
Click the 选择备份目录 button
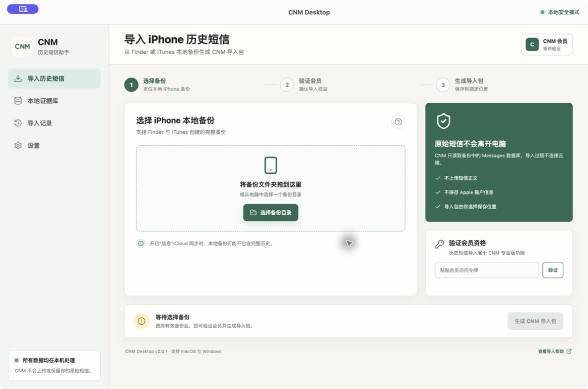pos(271,213)
